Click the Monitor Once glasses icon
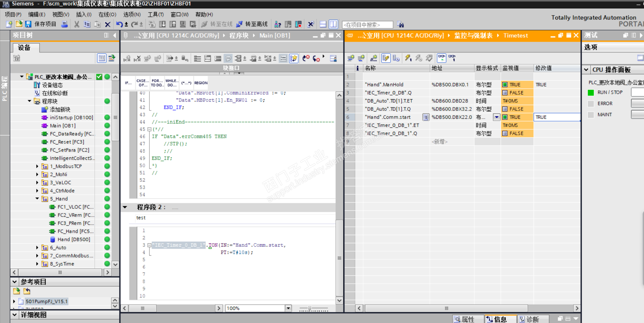Screen dimensions: 644x323 click(452, 58)
